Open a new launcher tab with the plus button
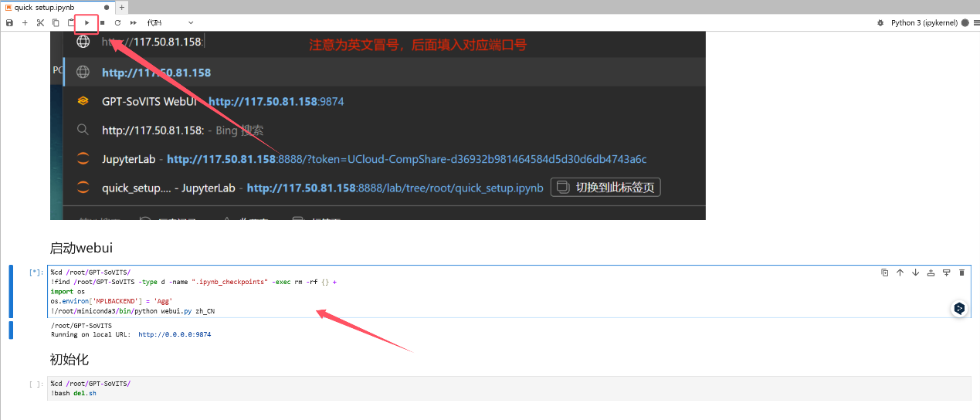This screenshot has width=980, height=420. tap(122, 7)
